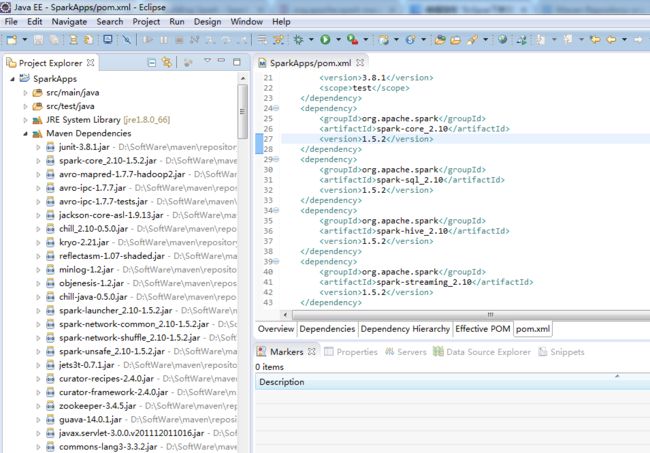Open the Design menu
This screenshot has height=453, width=650.
coord(207,22)
